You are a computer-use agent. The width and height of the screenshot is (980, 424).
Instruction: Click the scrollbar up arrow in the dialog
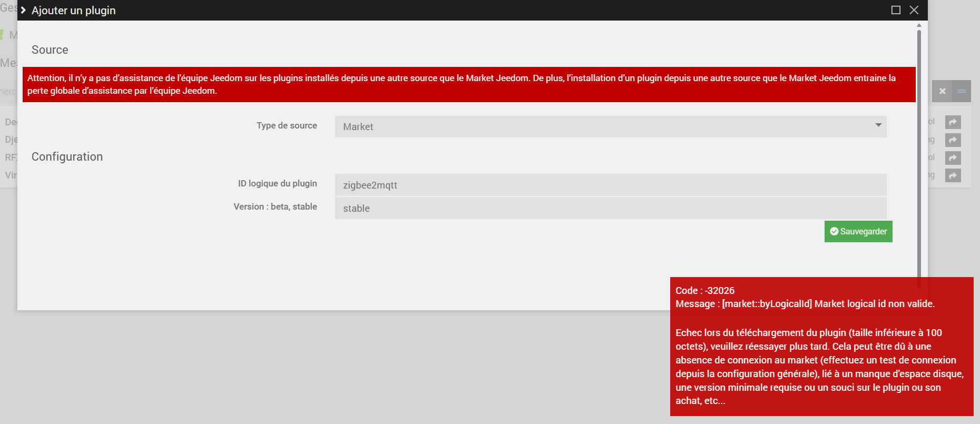(x=919, y=25)
